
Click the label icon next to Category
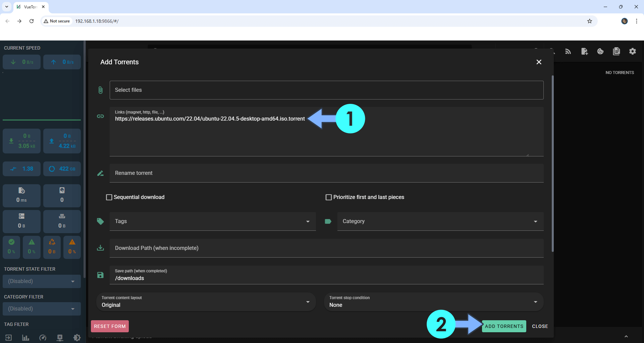click(x=328, y=221)
